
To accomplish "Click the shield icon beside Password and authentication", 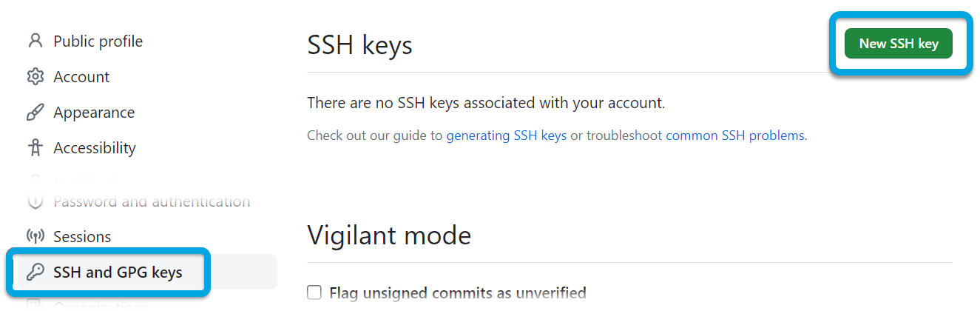I will [35, 201].
